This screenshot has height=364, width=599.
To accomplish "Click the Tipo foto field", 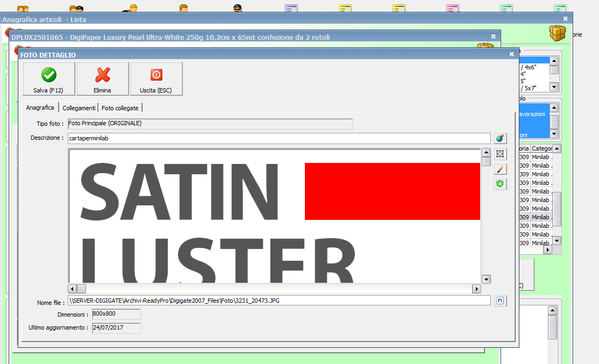I will (210, 124).
